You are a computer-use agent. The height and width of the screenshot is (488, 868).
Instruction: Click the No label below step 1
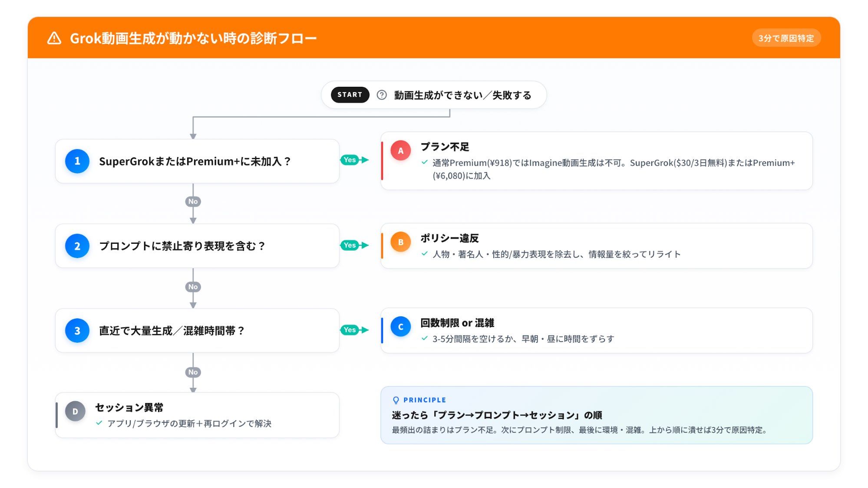pos(193,201)
